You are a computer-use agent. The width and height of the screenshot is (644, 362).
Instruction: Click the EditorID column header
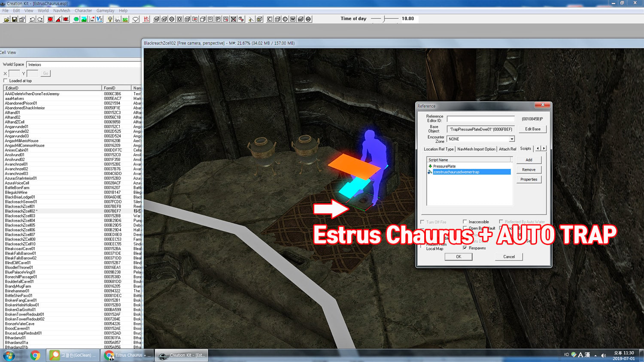point(52,88)
